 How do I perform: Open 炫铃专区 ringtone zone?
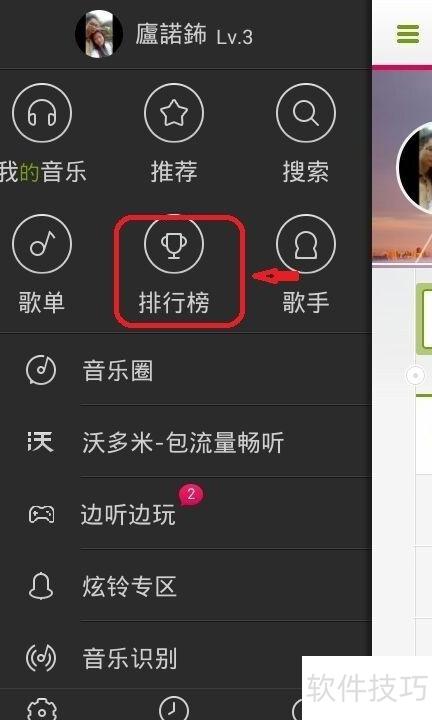[186, 586]
